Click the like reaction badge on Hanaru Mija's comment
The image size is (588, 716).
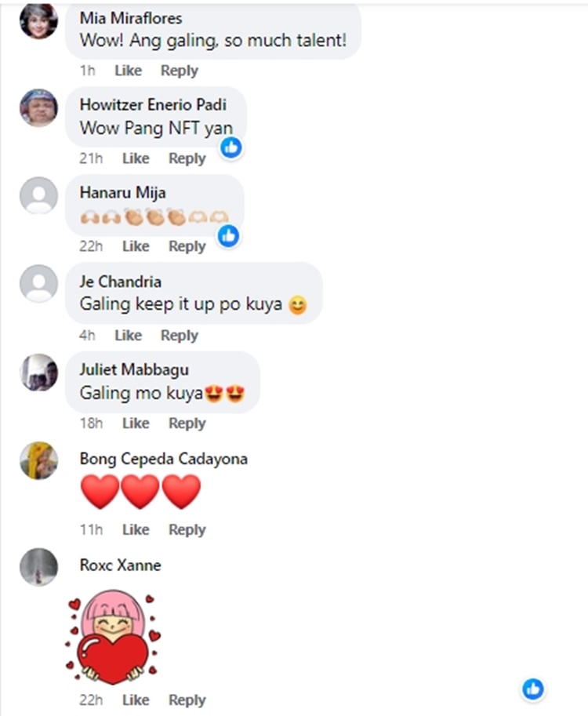point(228,235)
